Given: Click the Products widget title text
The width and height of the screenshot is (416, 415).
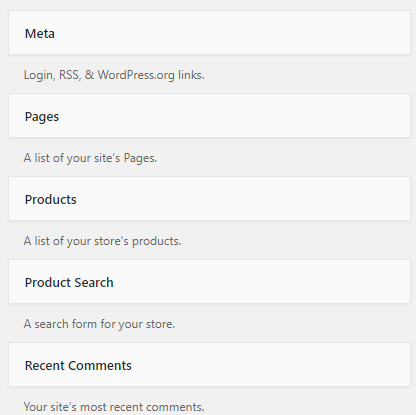Looking at the screenshot, I should 51,200.
